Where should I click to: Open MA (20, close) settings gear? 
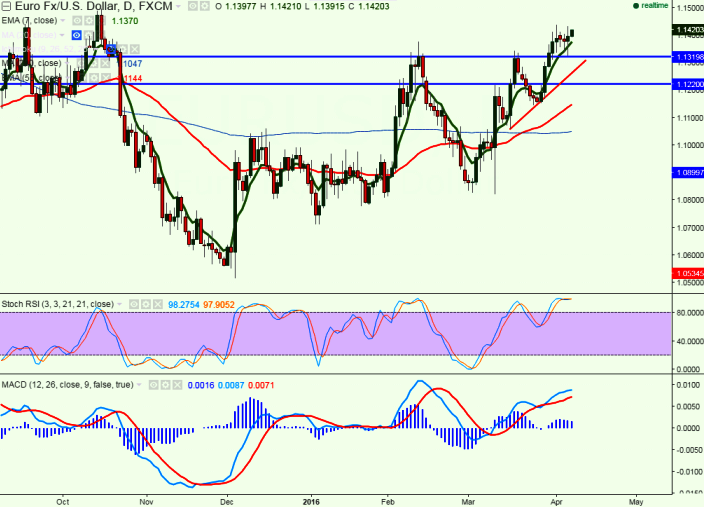[x=89, y=35]
